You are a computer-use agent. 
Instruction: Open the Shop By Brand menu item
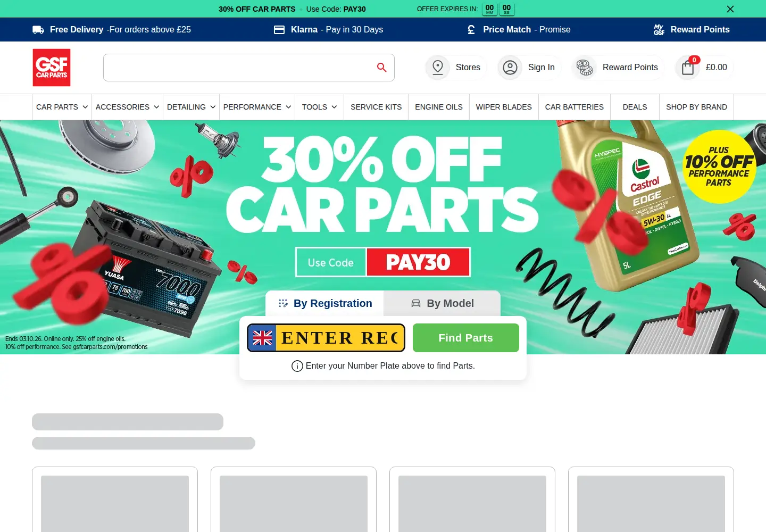[697, 107]
